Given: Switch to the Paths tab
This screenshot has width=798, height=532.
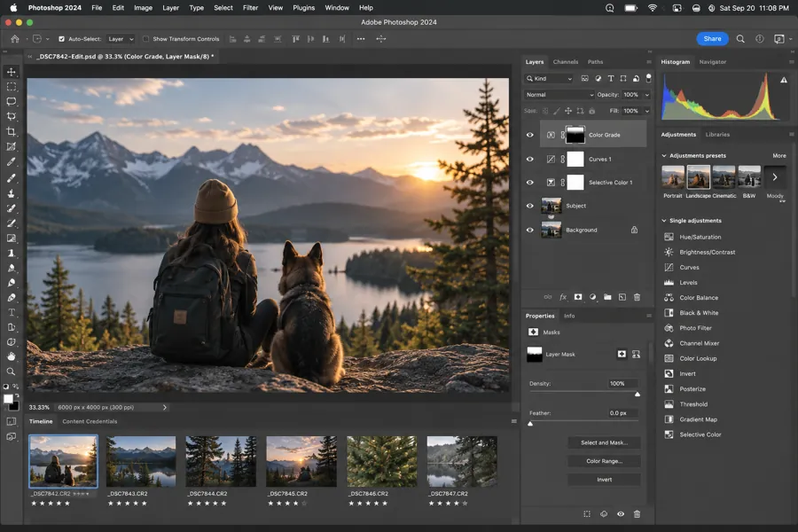Looking at the screenshot, I should pos(595,61).
